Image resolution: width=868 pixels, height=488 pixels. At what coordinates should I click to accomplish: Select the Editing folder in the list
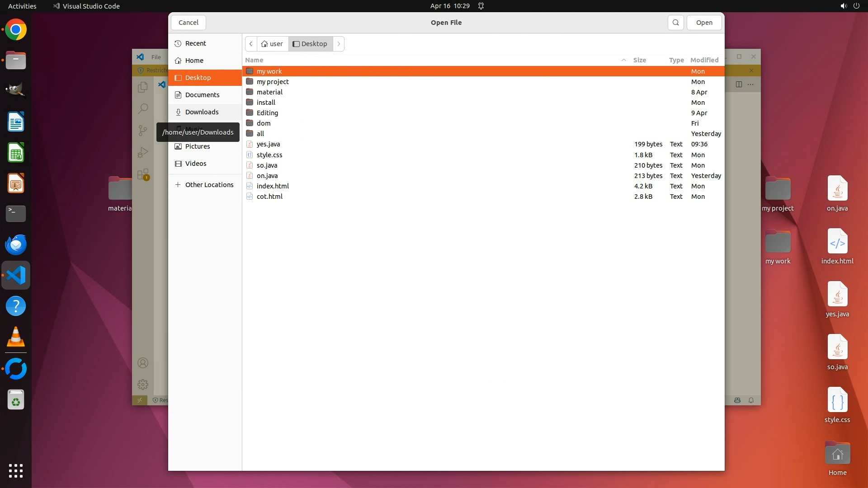pos(267,113)
